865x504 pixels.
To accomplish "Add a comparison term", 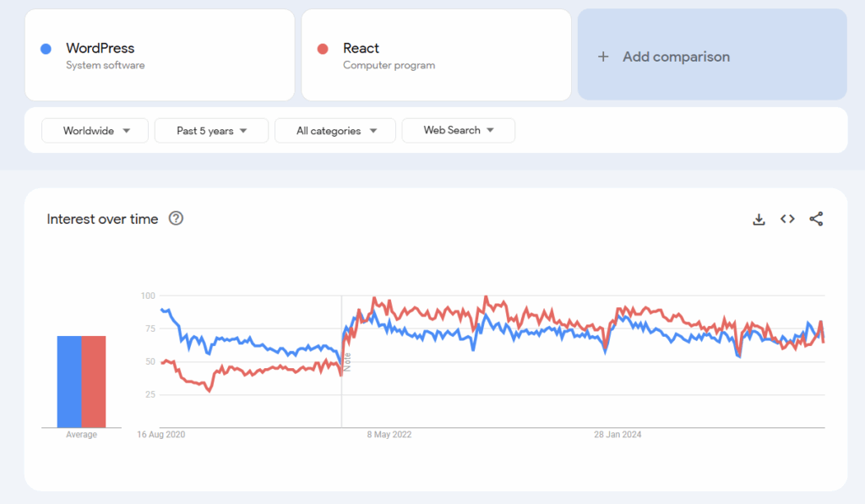I will tap(712, 55).
